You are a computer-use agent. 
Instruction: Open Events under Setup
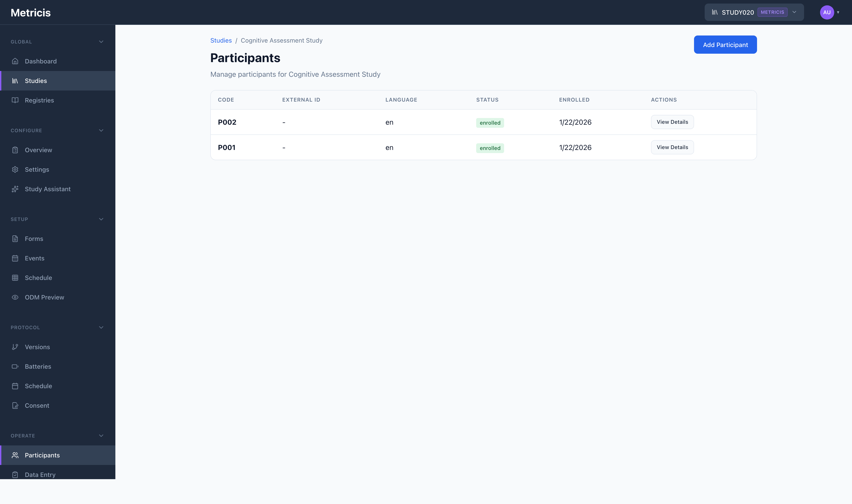click(58, 258)
